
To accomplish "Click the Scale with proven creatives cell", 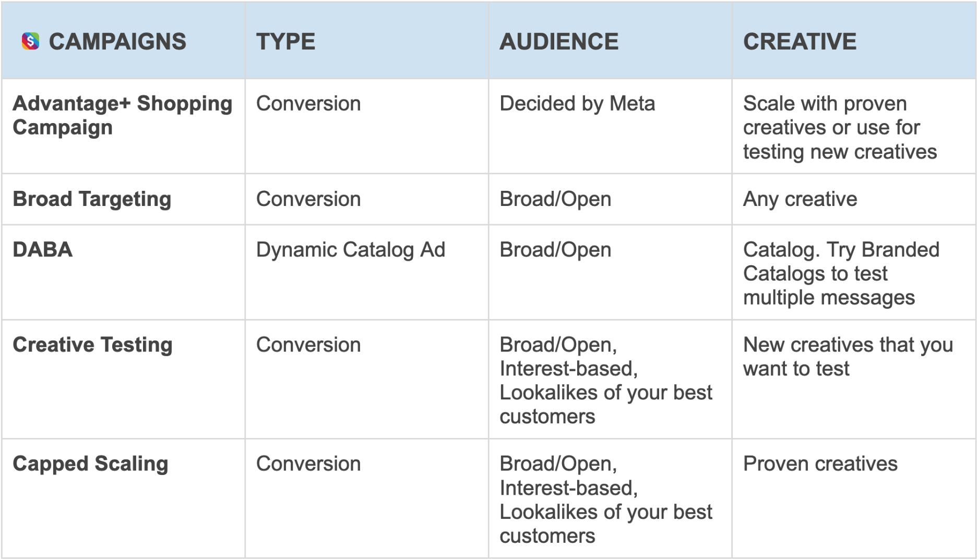I will coord(840,127).
